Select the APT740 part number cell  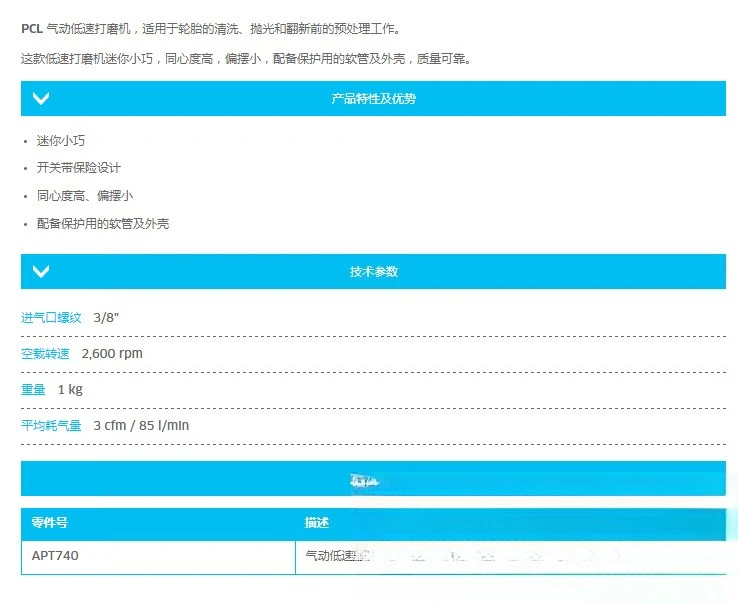tap(158, 556)
